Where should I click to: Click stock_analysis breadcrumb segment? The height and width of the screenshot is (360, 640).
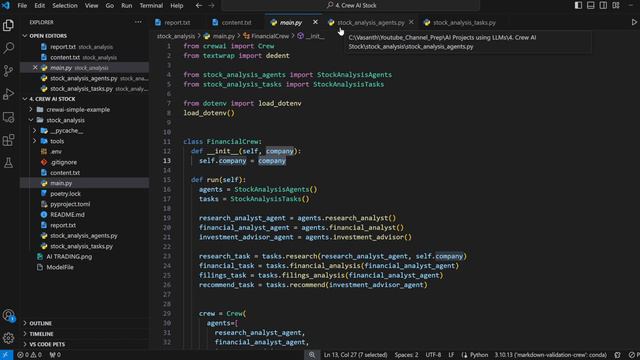176,36
